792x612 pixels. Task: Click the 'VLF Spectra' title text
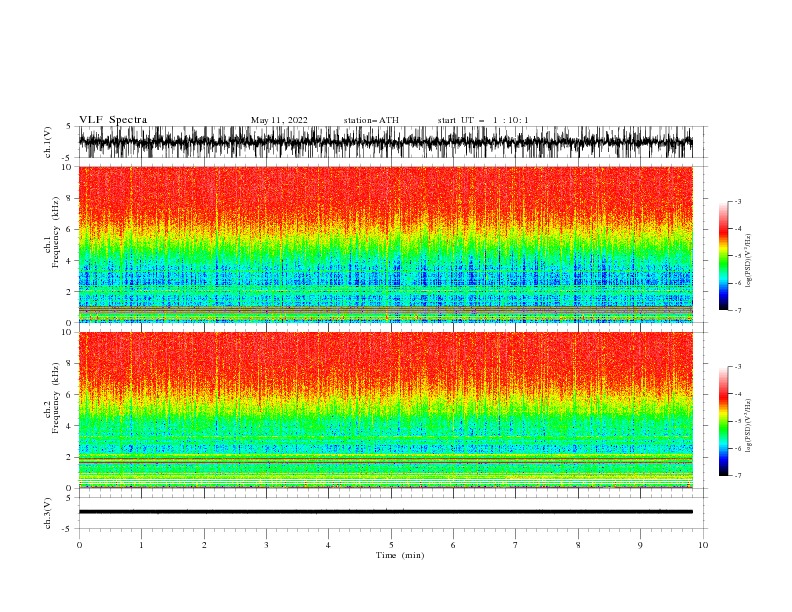(x=113, y=120)
